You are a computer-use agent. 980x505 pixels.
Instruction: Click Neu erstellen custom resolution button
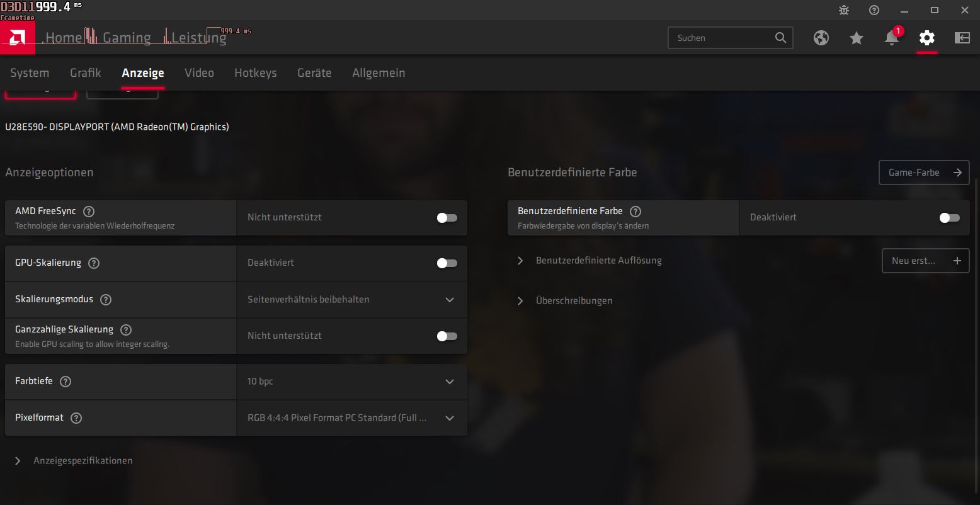pos(926,261)
